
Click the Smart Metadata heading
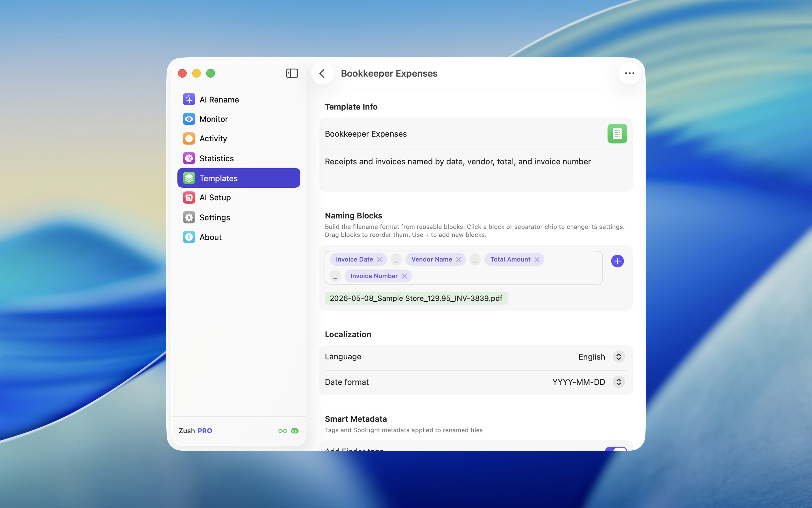[x=356, y=419]
